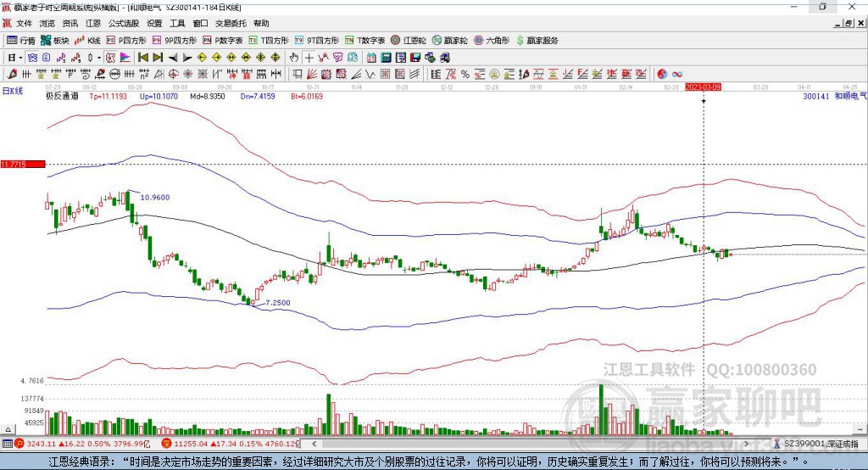Click the 深 index 11255.04 status entry

231,444
